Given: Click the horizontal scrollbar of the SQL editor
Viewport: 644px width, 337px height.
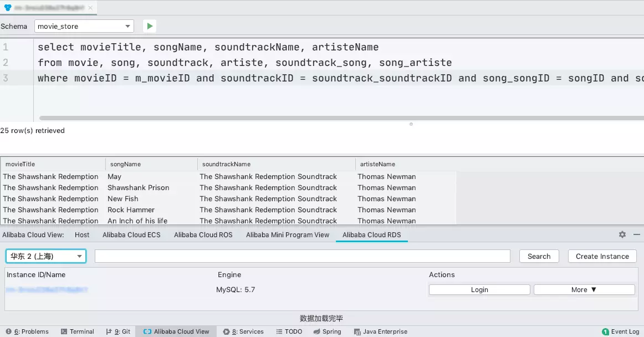Looking at the screenshot, I should coord(333,118).
